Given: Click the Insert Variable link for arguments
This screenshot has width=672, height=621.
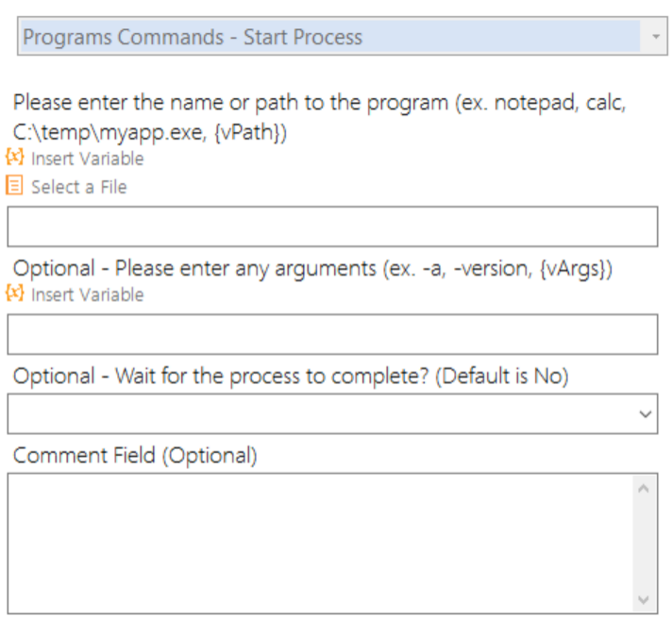Looking at the screenshot, I should tap(88, 294).
